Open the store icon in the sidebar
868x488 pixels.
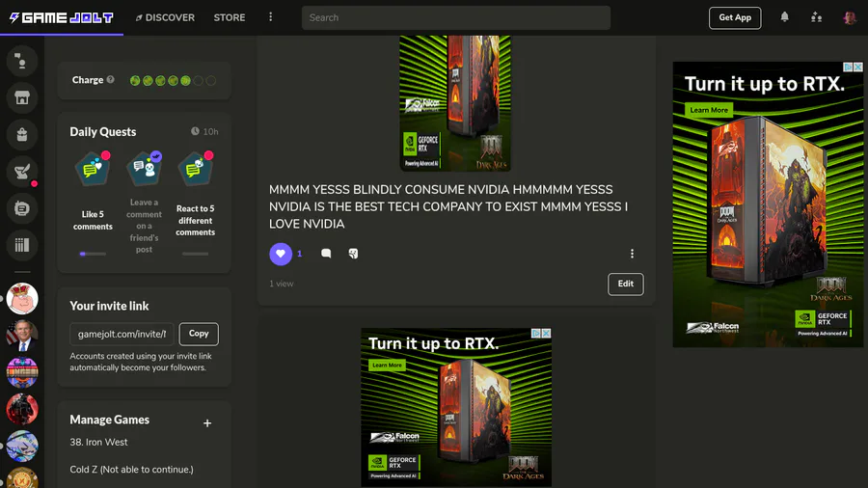point(22,98)
